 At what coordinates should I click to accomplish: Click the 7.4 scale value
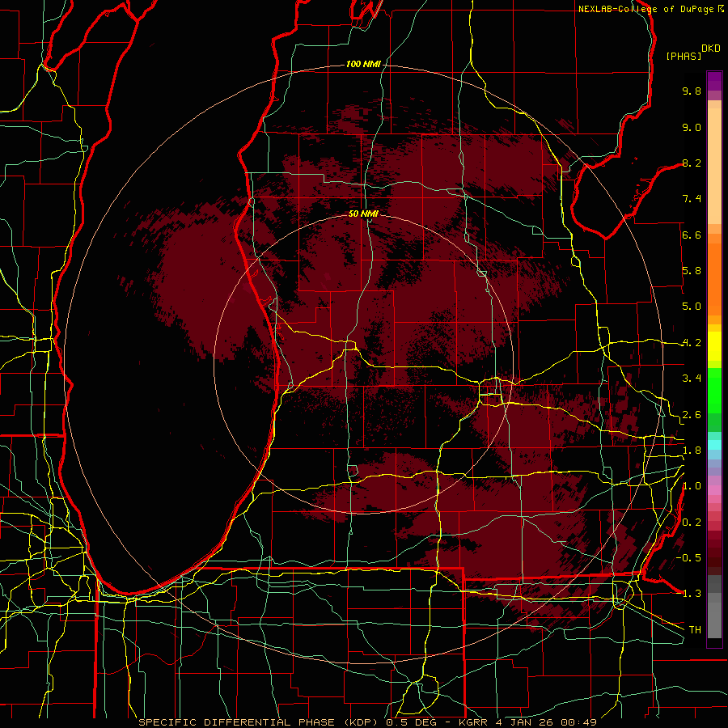click(x=692, y=199)
